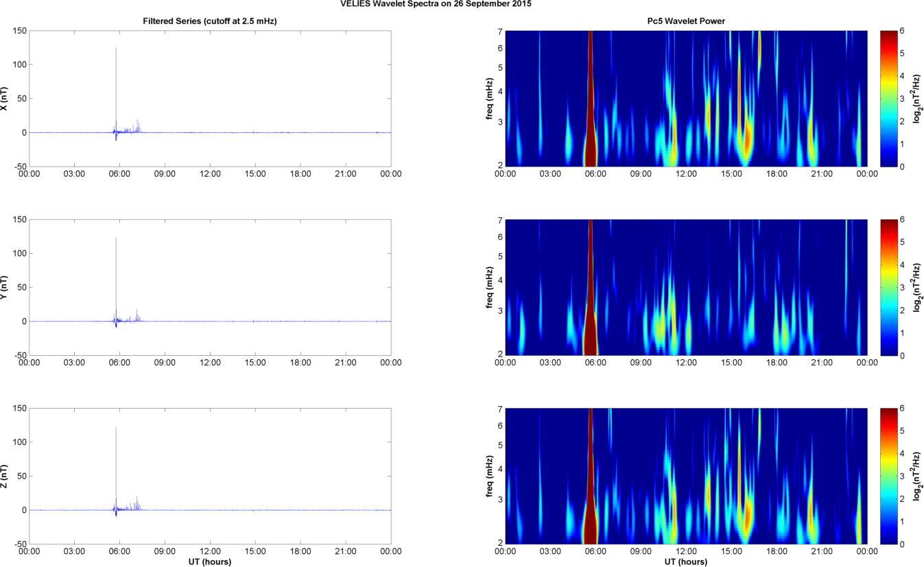The image size is (924, 567).
Task: Click the 'log2(nT²/Hz)' label of the top colorbar
Action: [918, 99]
